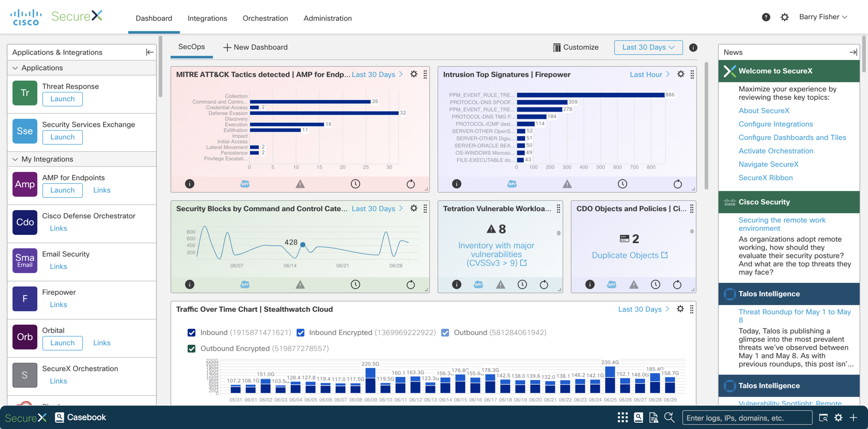Toggle the Outbound checkbox
Image resolution: width=868 pixels, height=429 pixels.
pos(445,332)
